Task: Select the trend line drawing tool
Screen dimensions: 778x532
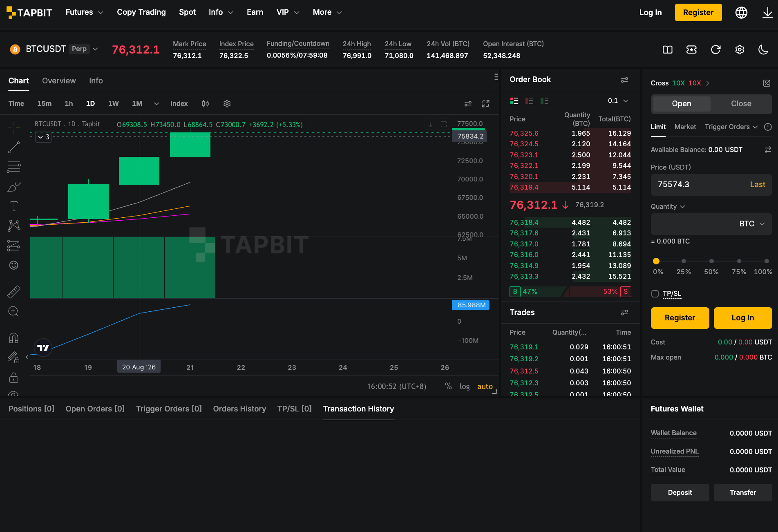Action: (14, 148)
